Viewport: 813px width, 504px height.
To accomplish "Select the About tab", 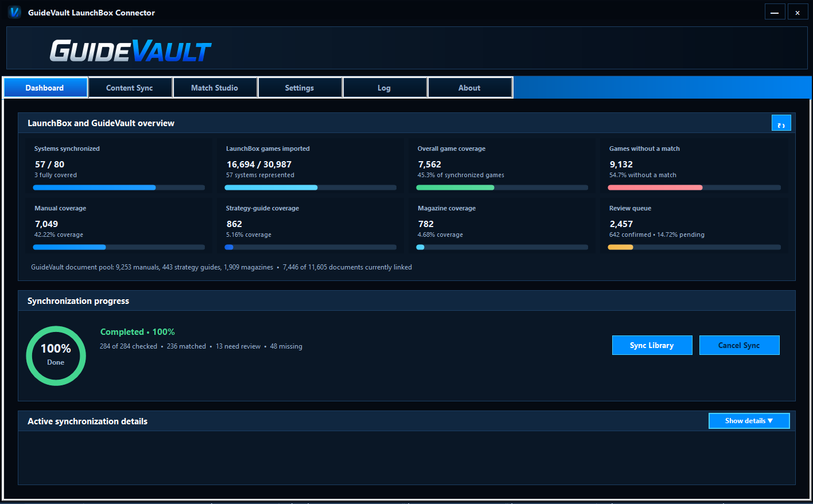I will [469, 88].
